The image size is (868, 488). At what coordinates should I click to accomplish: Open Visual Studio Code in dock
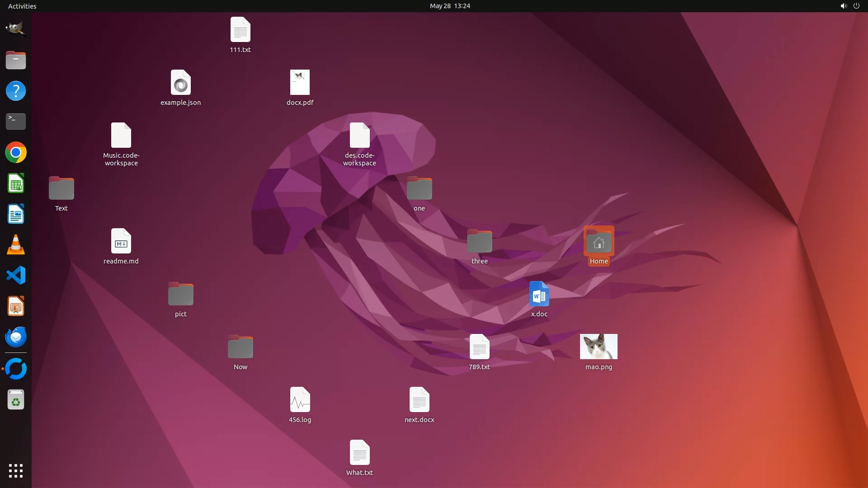click(15, 275)
